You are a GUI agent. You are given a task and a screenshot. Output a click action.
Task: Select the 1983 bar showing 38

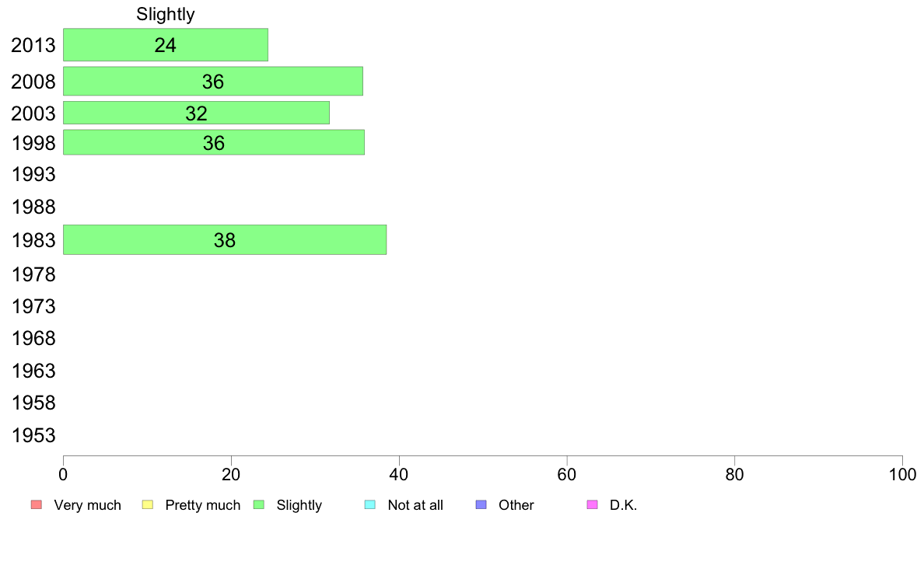tap(225, 239)
